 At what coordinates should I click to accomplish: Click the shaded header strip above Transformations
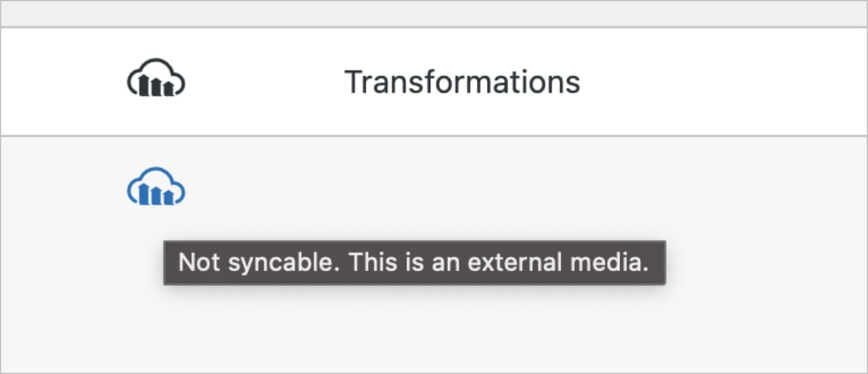click(434, 12)
